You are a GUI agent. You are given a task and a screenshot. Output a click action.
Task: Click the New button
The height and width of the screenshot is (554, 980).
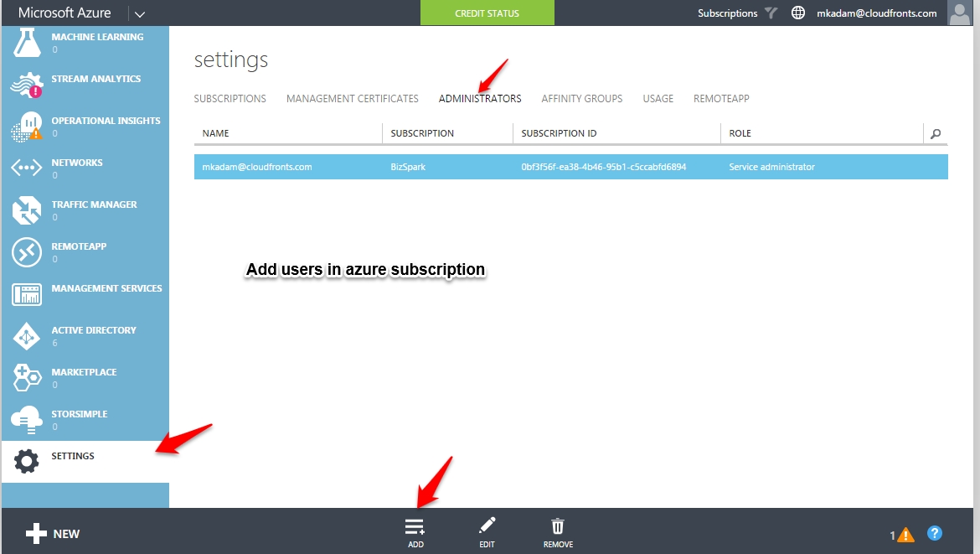pyautogui.click(x=53, y=533)
